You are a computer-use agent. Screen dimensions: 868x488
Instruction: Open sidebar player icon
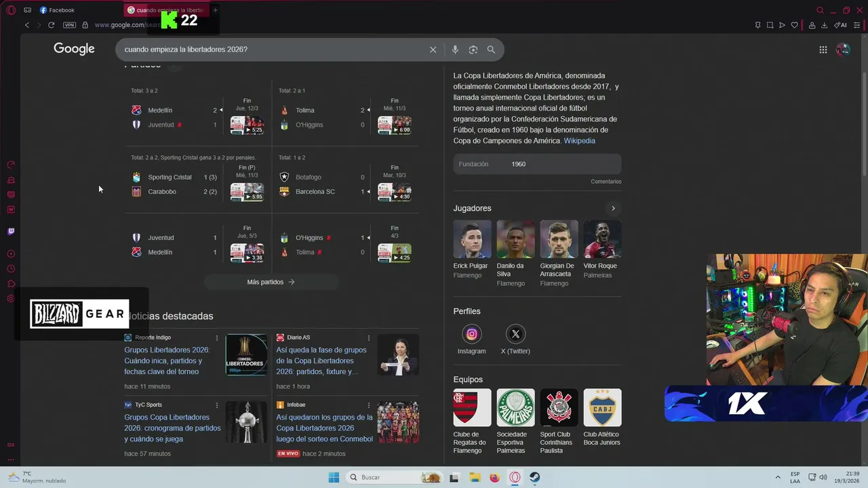pyautogui.click(x=11, y=253)
